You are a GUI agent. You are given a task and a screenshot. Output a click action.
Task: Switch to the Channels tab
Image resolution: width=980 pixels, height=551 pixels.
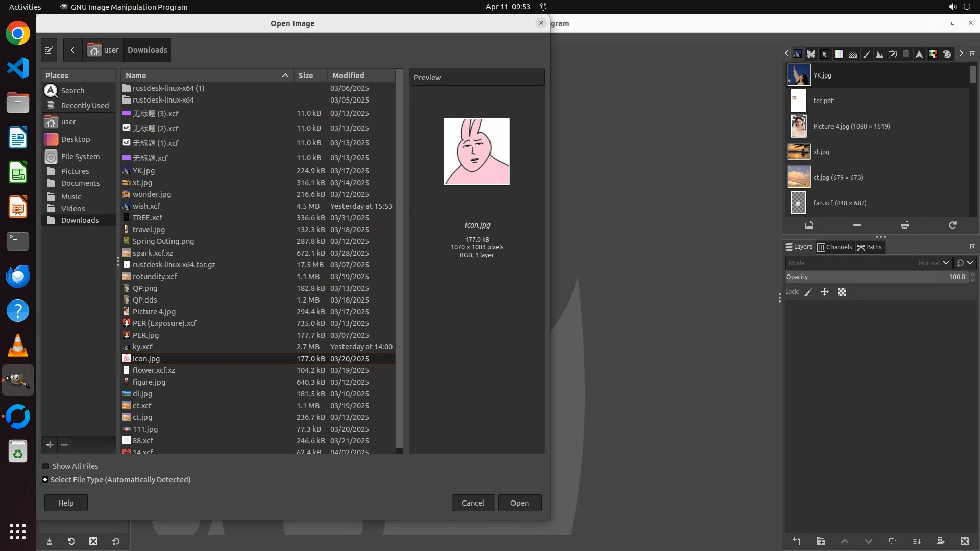835,247
